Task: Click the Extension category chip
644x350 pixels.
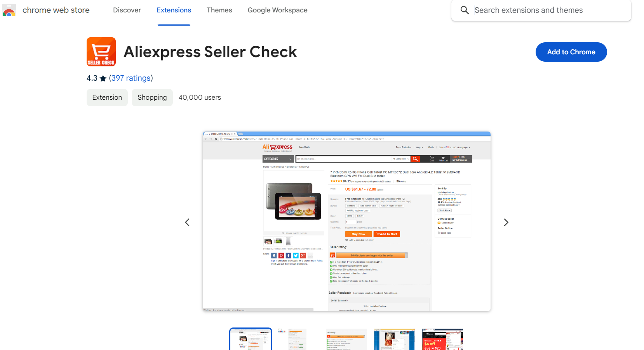Action: [x=107, y=97]
